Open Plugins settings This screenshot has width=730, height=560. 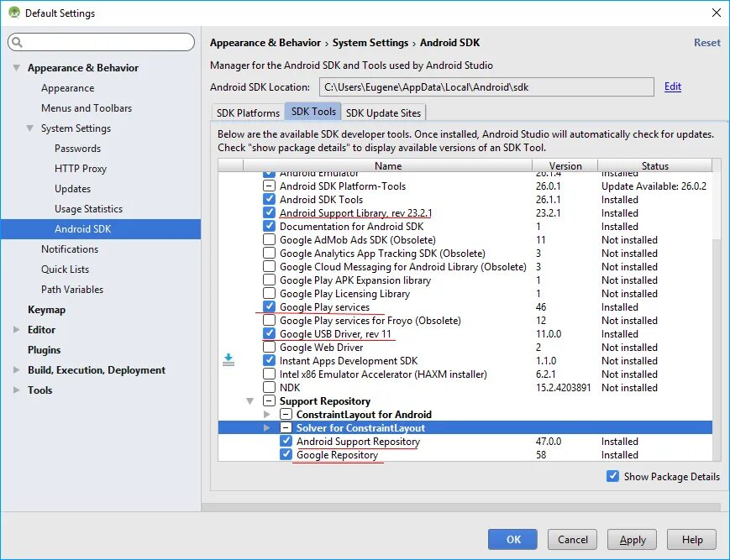[x=45, y=350]
